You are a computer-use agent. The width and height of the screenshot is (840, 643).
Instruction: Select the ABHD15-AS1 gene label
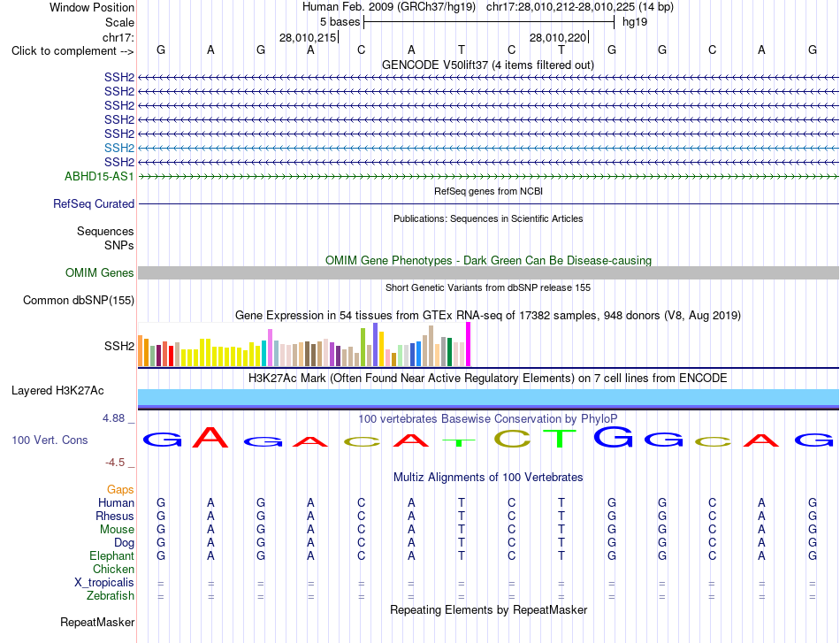99,176
